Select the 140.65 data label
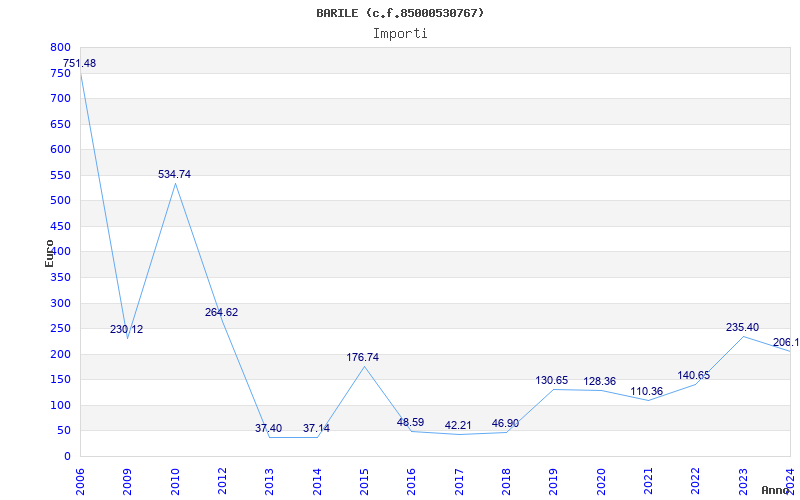Viewport: 800px width, 500px height. coord(693,376)
